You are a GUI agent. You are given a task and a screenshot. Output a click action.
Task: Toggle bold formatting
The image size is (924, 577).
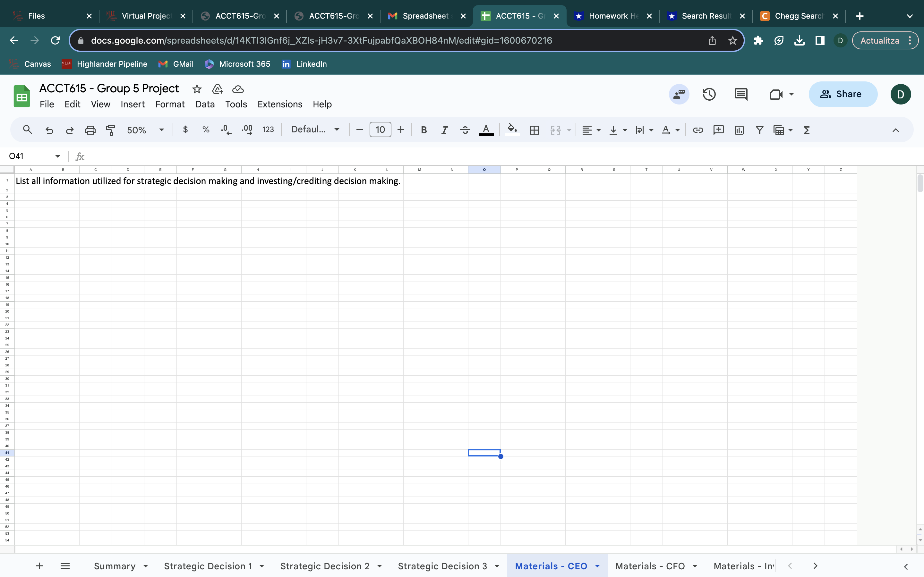[x=424, y=130]
